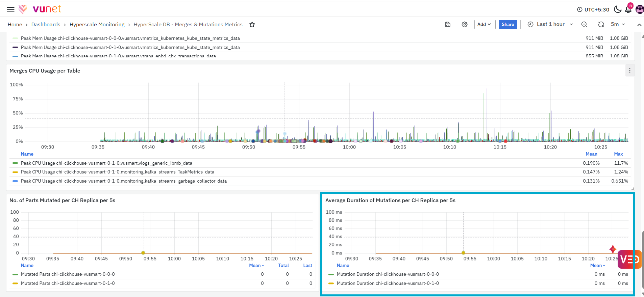Open the hamburger main menu

11,9
